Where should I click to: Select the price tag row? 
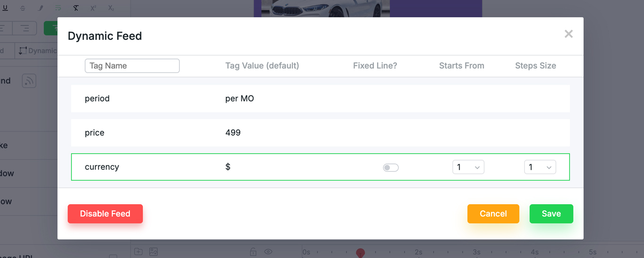320,133
